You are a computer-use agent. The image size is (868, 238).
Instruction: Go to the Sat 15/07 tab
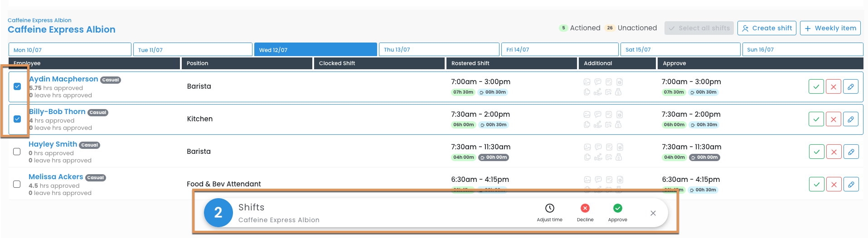[680, 49]
